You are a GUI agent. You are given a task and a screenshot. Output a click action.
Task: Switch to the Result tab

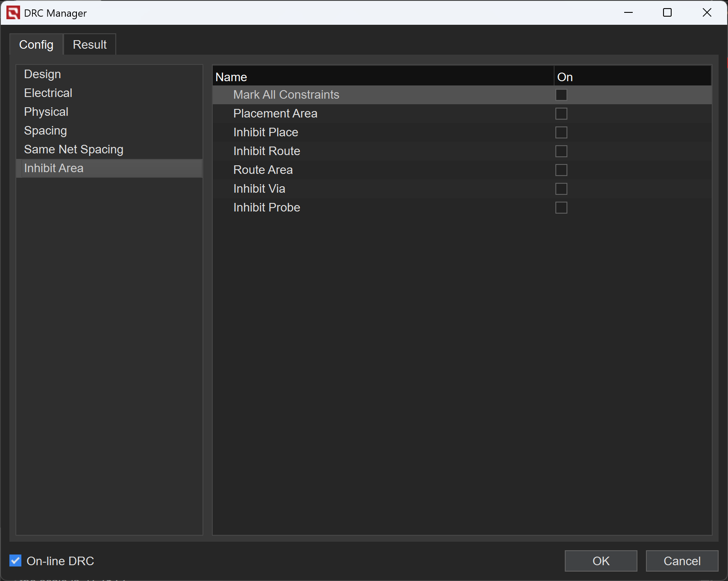click(x=89, y=44)
